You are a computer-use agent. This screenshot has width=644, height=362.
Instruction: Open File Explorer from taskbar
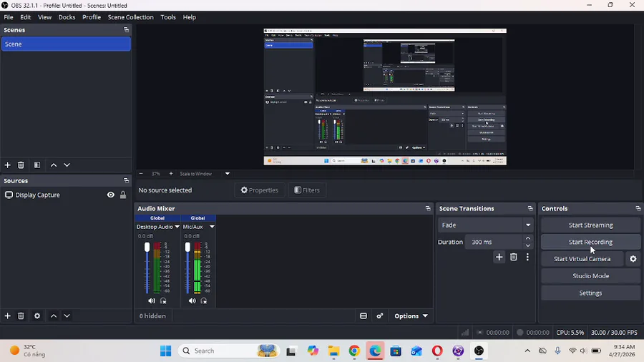click(333, 351)
